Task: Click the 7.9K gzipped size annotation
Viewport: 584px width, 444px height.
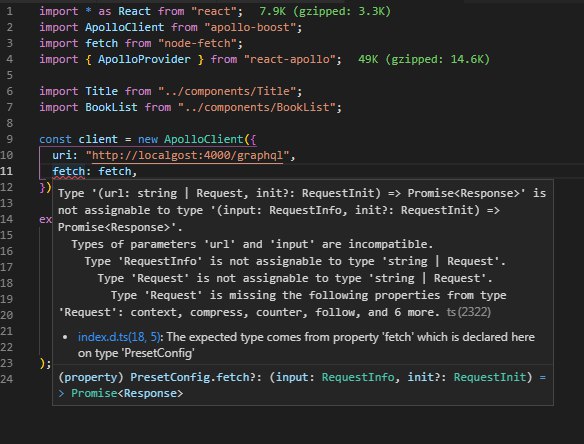Action: pyautogui.click(x=325, y=11)
